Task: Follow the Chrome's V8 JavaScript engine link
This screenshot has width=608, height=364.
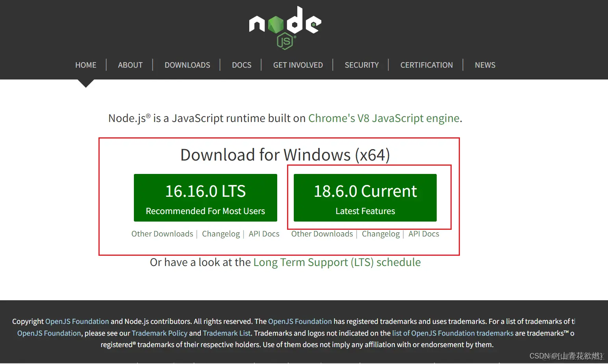Action: click(384, 118)
